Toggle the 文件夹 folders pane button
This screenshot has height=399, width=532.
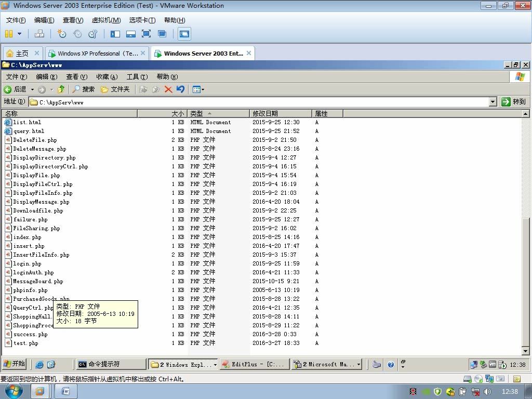pos(115,89)
